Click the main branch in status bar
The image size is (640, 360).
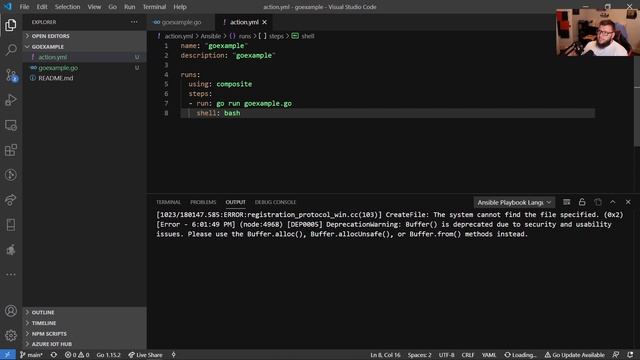pos(31,355)
